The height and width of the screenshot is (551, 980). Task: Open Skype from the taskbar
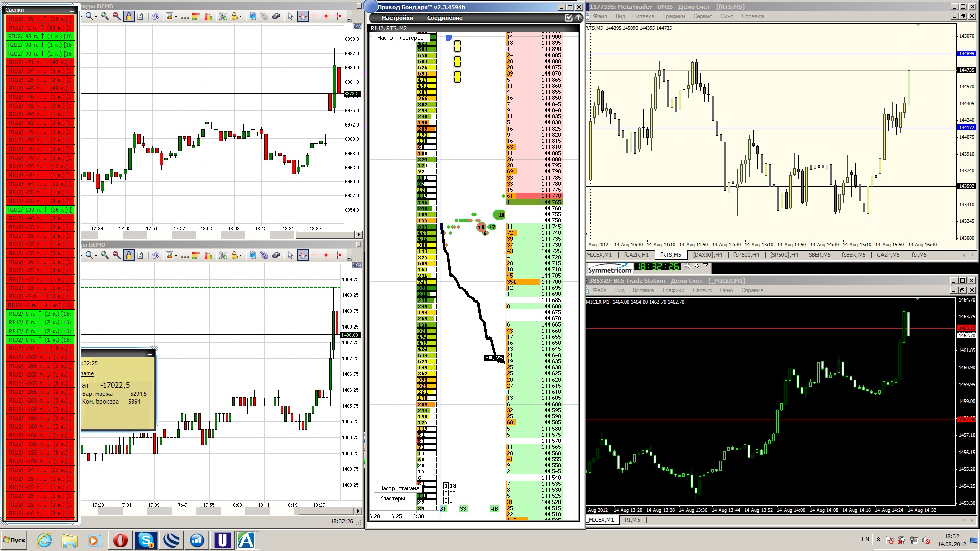click(146, 540)
